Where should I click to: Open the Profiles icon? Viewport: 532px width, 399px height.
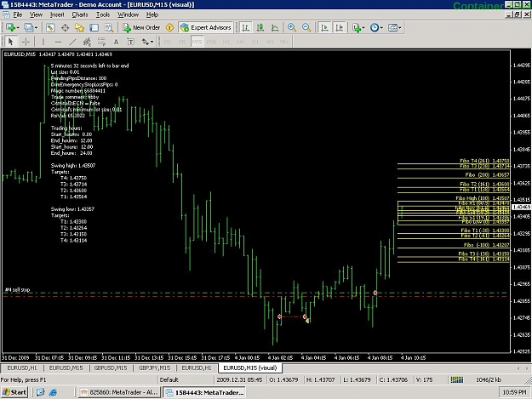[x=28, y=27]
